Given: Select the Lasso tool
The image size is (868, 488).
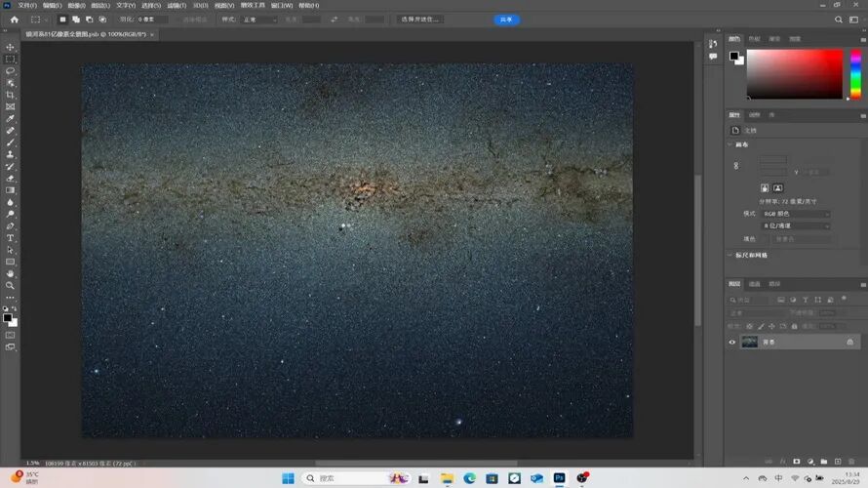Looking at the screenshot, I should click(11, 71).
